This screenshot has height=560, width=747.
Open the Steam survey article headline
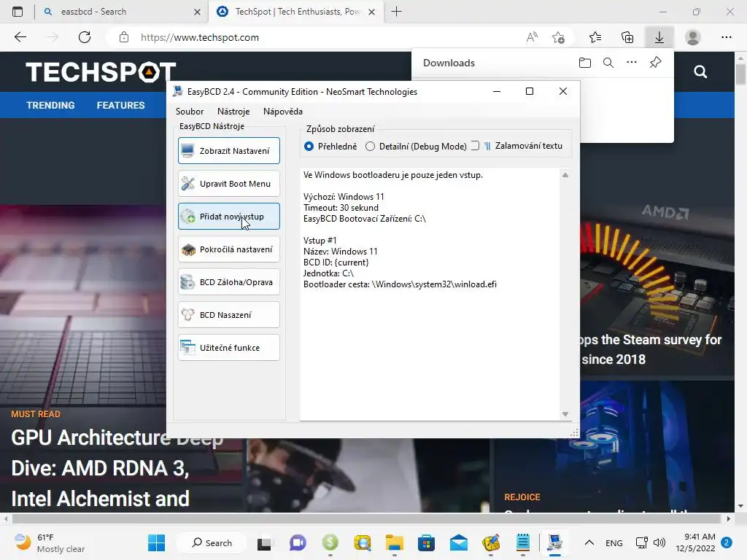(x=651, y=349)
